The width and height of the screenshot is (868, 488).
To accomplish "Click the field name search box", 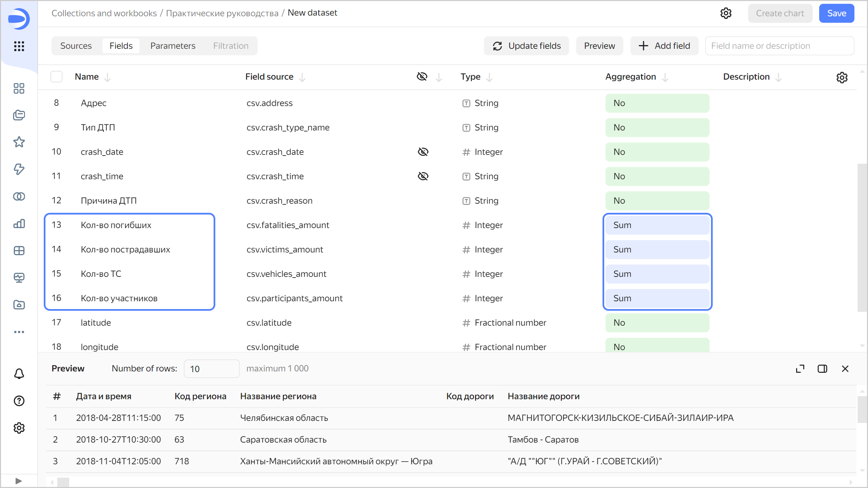I will (x=779, y=46).
